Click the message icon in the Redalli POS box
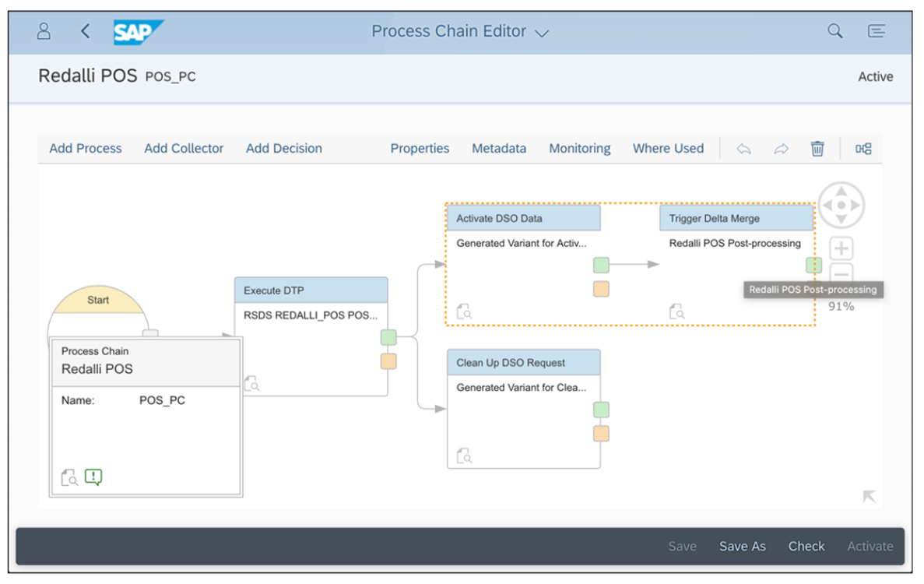 click(x=93, y=477)
